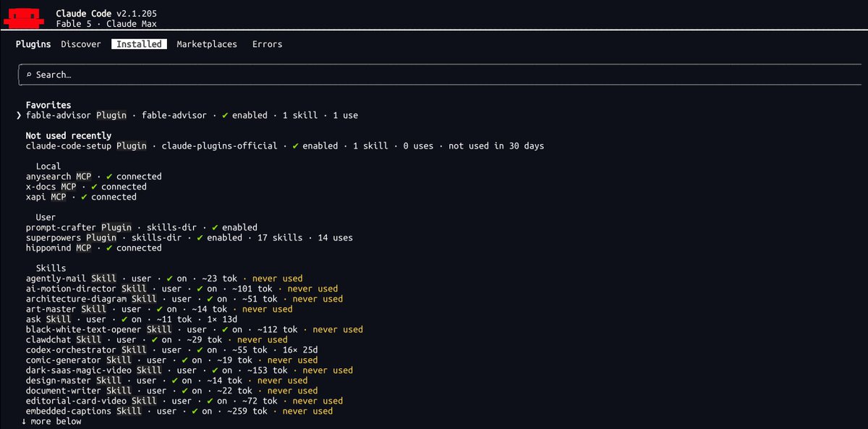
Task: Open the Discover tab
Action: [81, 44]
